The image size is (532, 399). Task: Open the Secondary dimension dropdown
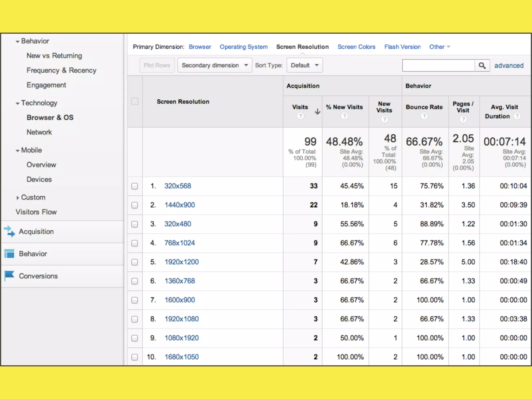pyautogui.click(x=215, y=65)
